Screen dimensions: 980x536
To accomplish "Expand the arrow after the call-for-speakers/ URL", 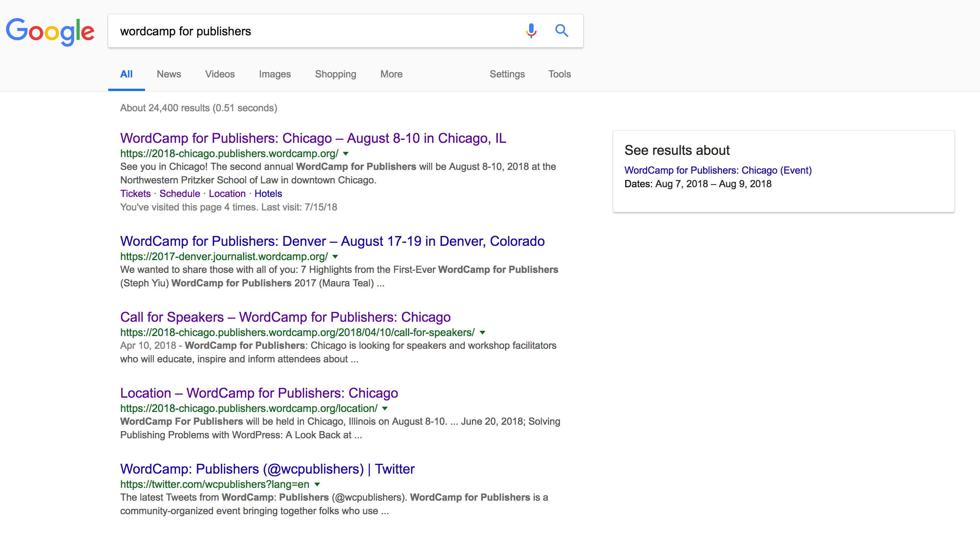I will (x=482, y=333).
